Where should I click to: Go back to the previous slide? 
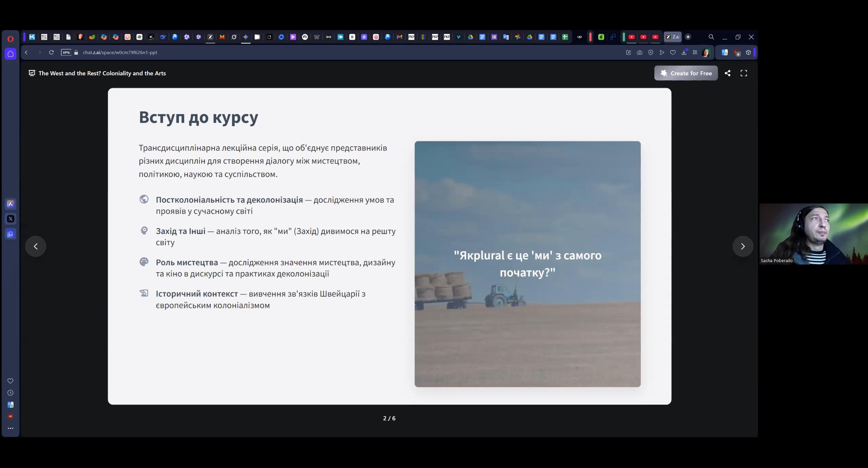pos(36,246)
